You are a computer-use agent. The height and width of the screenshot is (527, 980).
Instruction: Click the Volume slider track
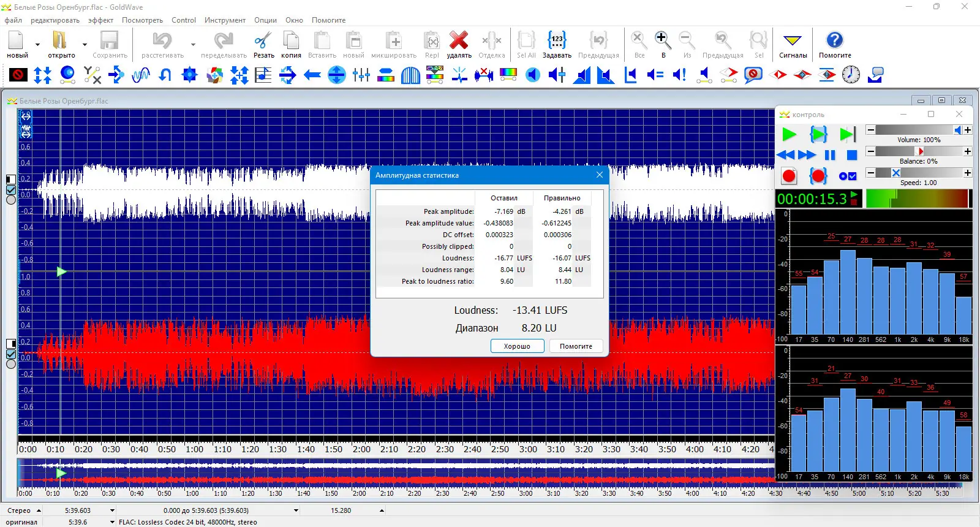pos(913,130)
